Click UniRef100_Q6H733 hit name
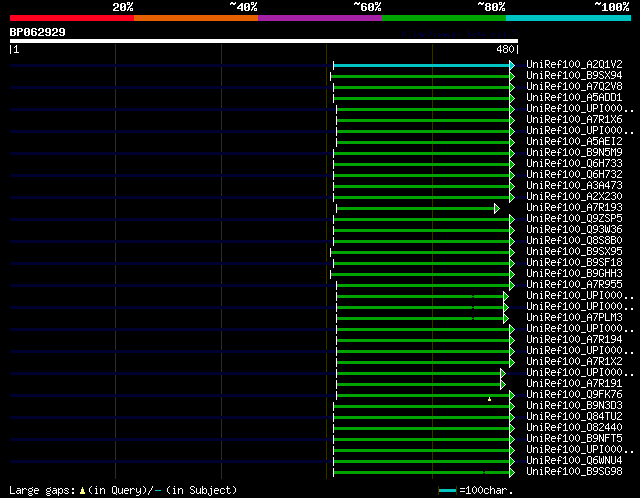640x498 pixels. pos(574,164)
